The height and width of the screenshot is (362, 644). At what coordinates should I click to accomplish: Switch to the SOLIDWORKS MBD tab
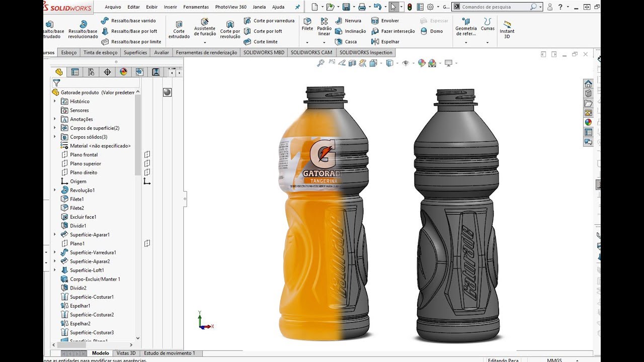point(264,52)
